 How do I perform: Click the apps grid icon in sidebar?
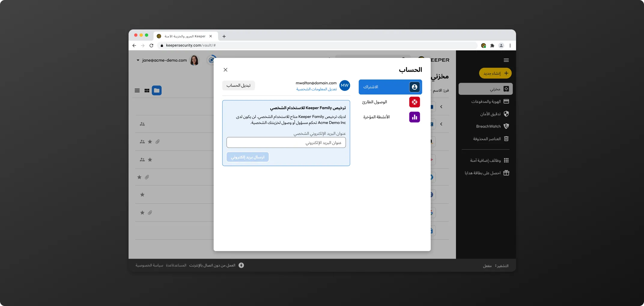[x=506, y=160]
